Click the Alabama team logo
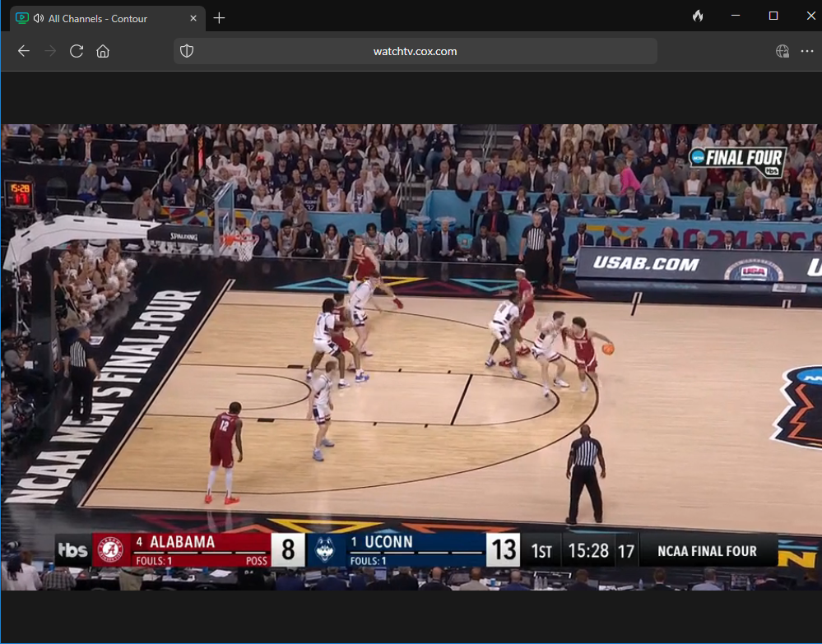 coord(111,550)
